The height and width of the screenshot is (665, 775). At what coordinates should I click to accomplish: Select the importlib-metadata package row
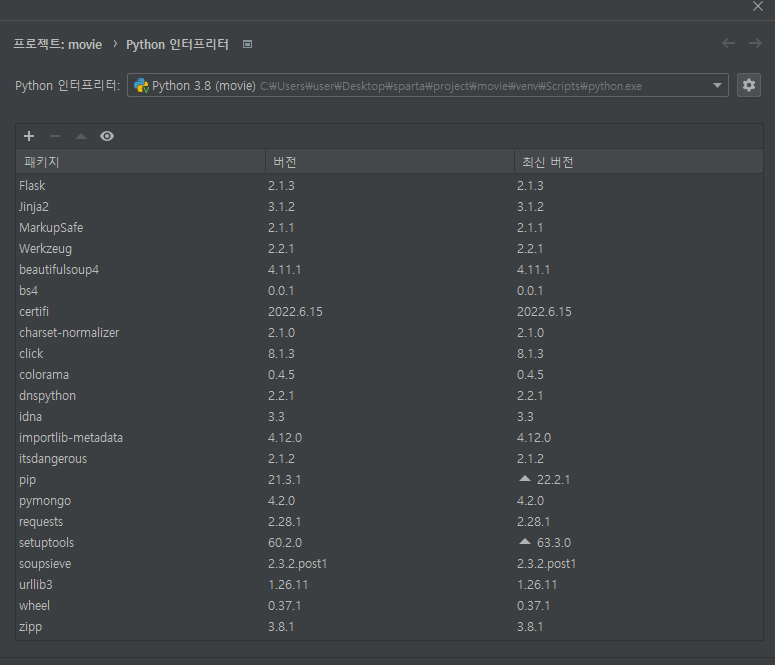[x=389, y=438]
